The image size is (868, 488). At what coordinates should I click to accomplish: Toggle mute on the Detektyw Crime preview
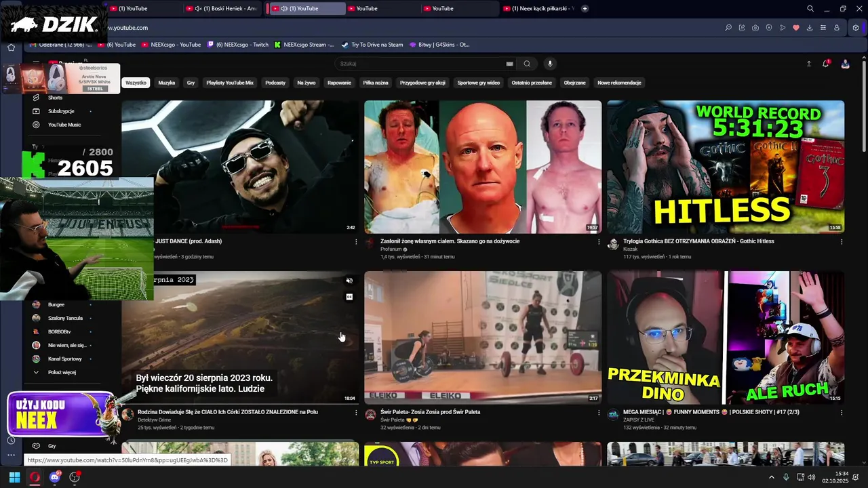[x=349, y=281]
